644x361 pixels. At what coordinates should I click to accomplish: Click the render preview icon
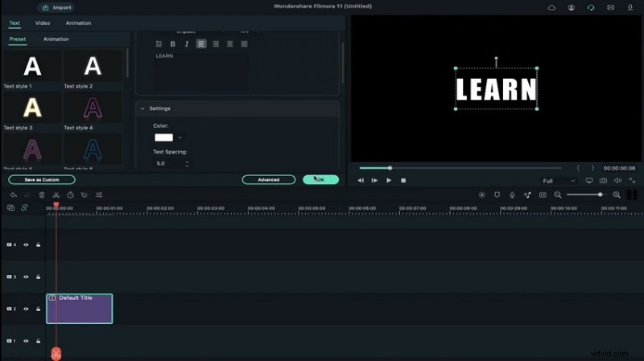(481, 195)
